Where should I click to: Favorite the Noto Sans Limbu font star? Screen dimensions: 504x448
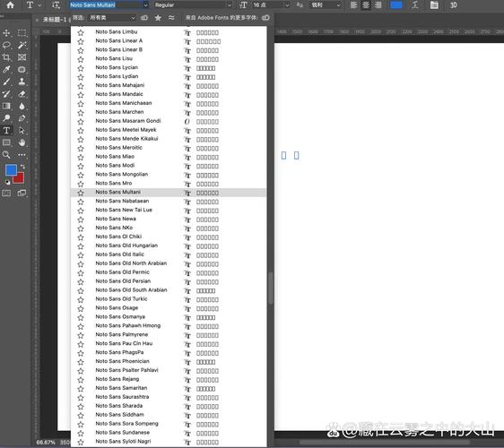click(x=81, y=32)
